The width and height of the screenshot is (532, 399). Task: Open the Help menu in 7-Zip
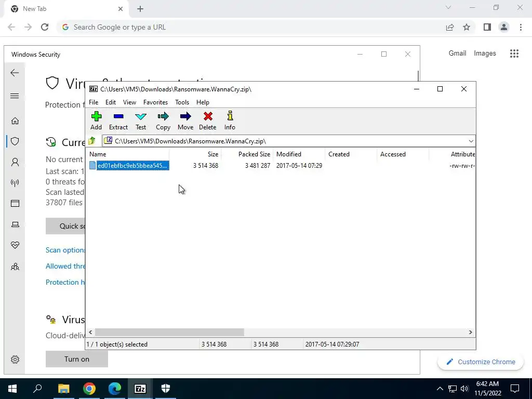[203, 102]
